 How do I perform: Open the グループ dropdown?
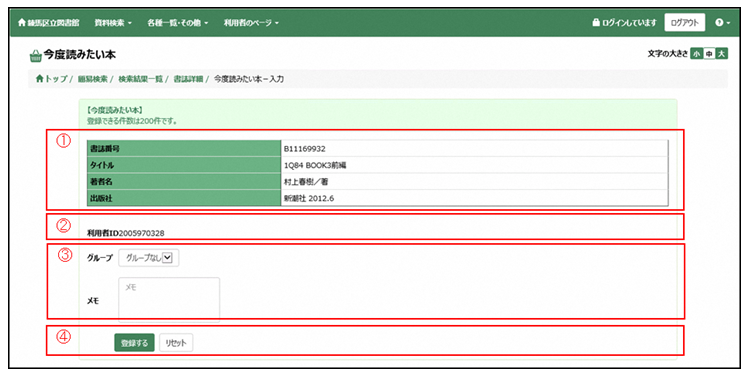click(148, 258)
